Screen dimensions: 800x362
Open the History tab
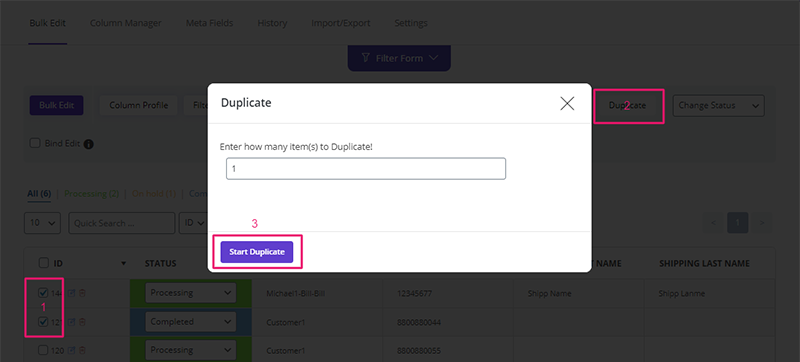(272, 23)
